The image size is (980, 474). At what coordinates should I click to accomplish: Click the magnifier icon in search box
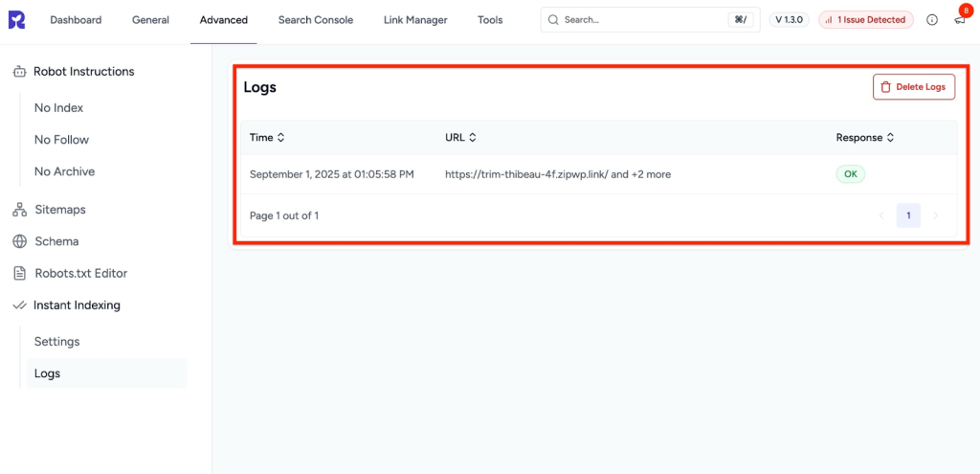coord(553,20)
